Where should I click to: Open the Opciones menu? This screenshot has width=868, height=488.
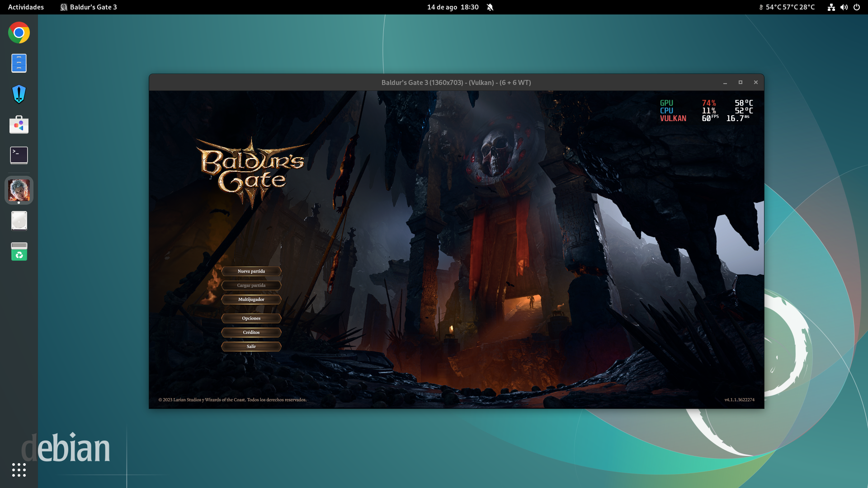pyautogui.click(x=251, y=319)
